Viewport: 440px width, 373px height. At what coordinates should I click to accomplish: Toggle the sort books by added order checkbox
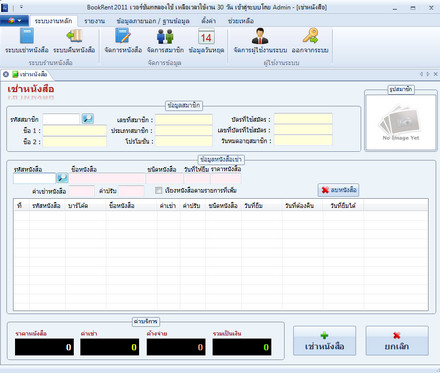(x=159, y=190)
